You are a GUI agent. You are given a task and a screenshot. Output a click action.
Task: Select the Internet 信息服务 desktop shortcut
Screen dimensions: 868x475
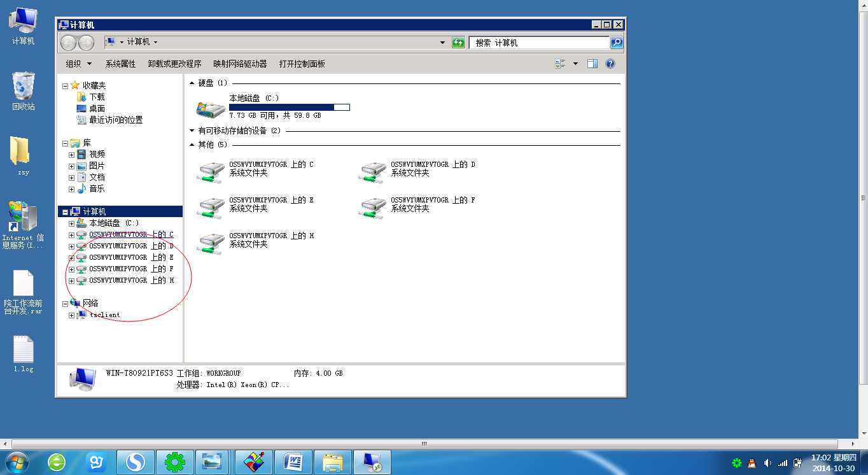pos(23,225)
